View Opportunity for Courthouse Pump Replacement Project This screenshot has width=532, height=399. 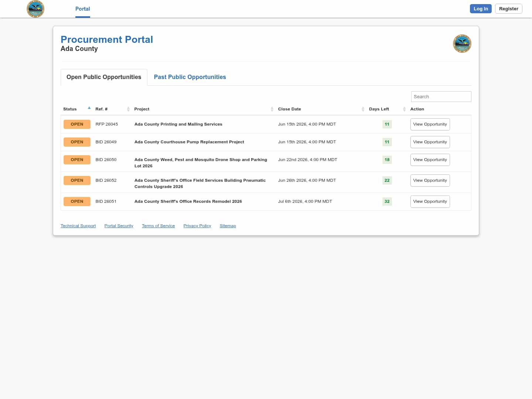pyautogui.click(x=430, y=142)
